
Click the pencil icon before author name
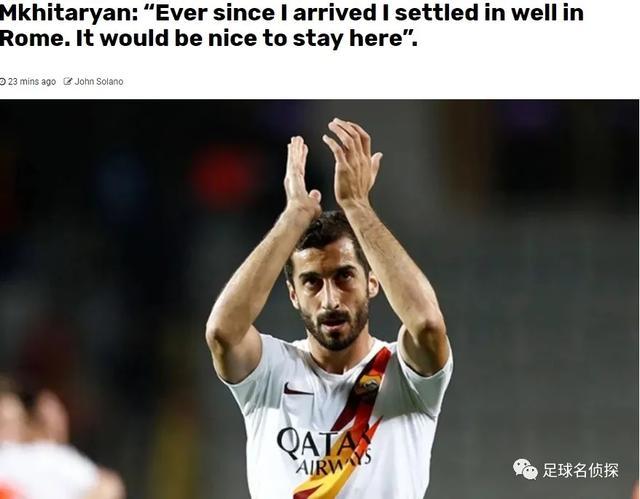68,81
